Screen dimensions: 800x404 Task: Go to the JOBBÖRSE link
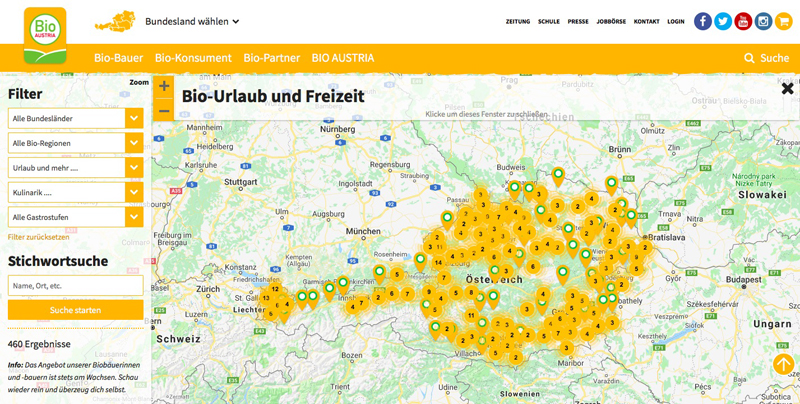click(611, 21)
